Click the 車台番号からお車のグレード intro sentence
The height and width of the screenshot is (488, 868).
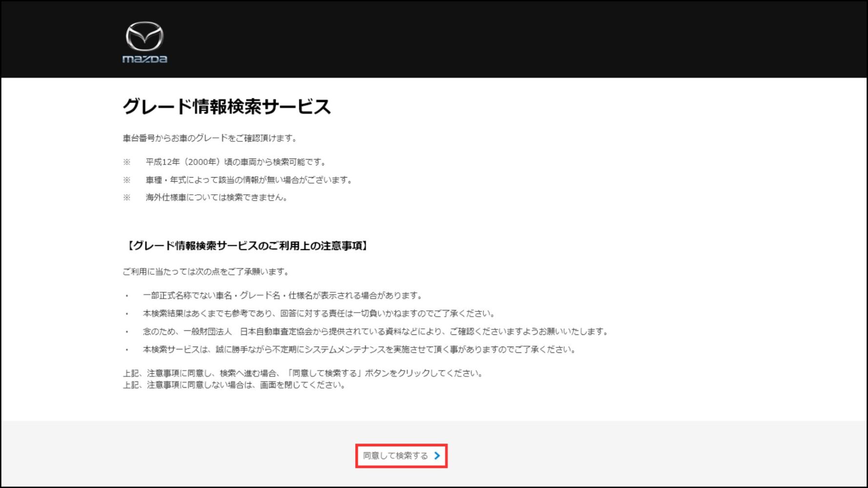coord(210,138)
